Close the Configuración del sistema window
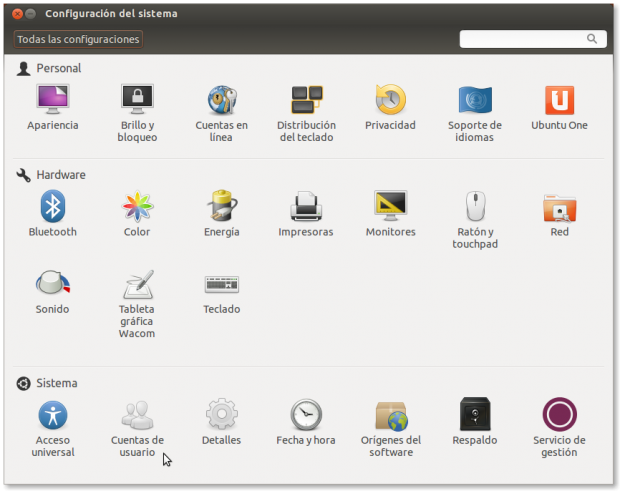The height and width of the screenshot is (491, 620). pos(17,14)
